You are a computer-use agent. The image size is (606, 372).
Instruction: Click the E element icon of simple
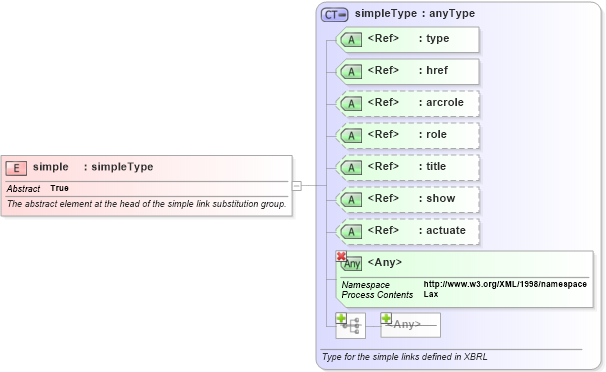(16, 168)
